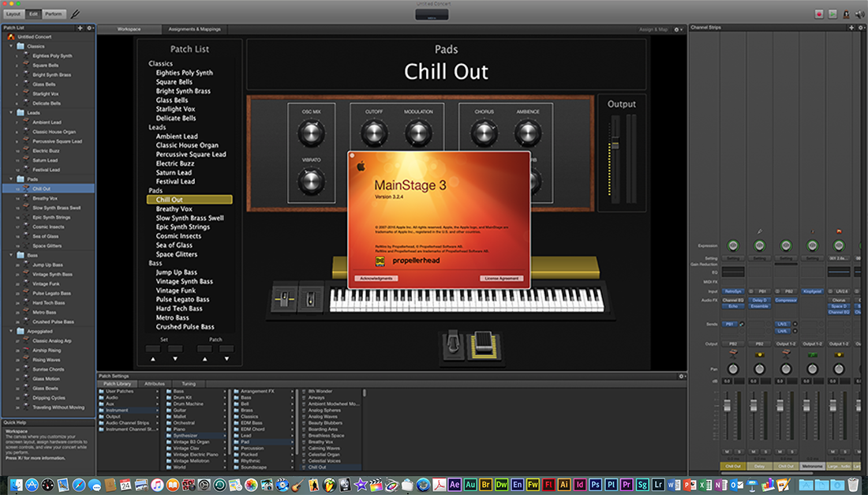This screenshot has height=495, width=868.
Task: Open the tuner icon in the toolbar
Action: [x=75, y=14]
